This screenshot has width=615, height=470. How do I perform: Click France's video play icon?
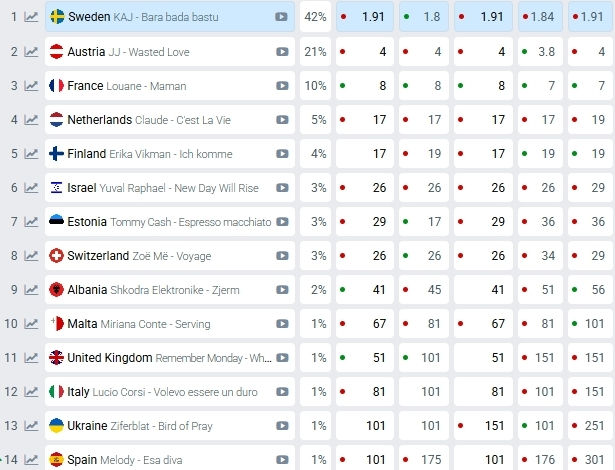click(282, 86)
